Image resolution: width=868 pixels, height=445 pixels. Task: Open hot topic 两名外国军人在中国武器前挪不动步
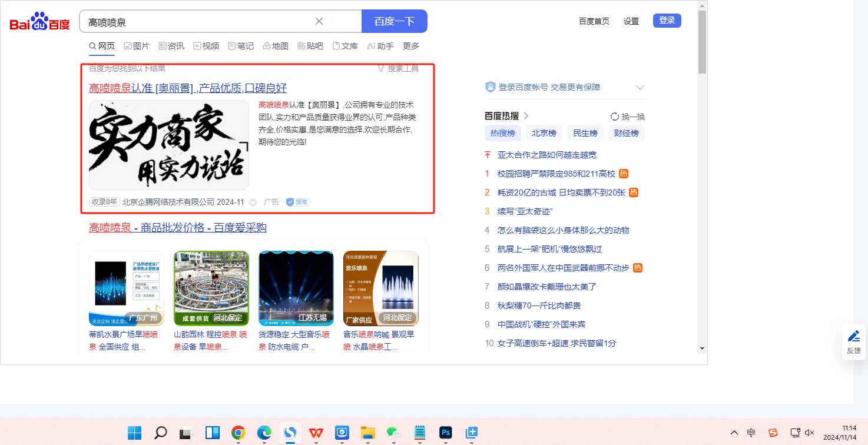[x=564, y=268]
